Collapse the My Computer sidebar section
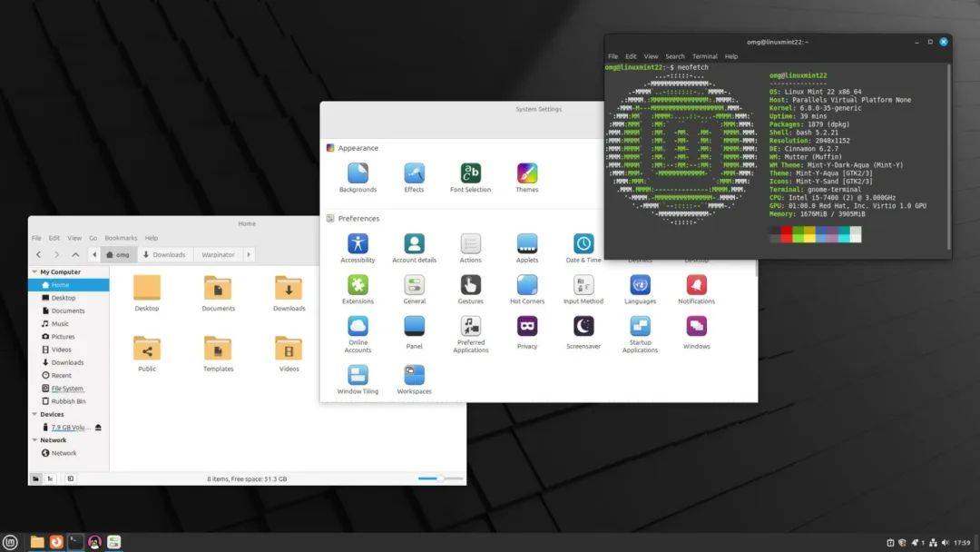 coord(34,272)
